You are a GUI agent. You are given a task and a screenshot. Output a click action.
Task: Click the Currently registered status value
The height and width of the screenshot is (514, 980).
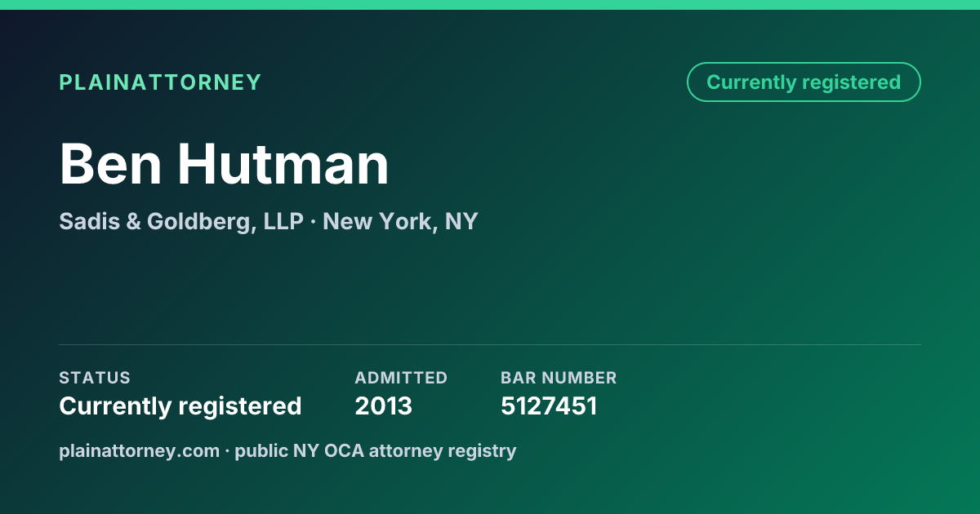180,406
